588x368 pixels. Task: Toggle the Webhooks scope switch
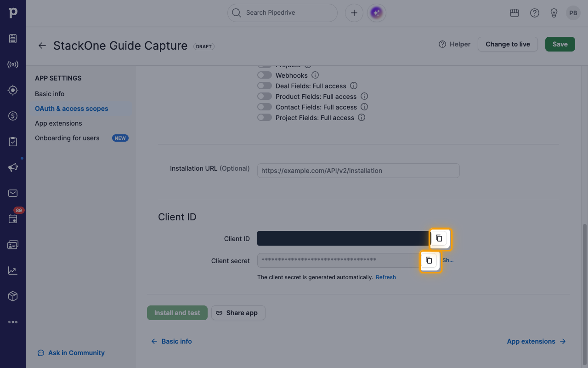265,75
